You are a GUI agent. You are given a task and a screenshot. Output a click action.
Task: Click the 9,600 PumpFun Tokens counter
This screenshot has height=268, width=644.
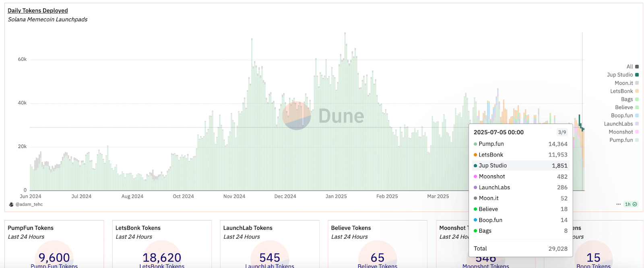click(x=54, y=258)
